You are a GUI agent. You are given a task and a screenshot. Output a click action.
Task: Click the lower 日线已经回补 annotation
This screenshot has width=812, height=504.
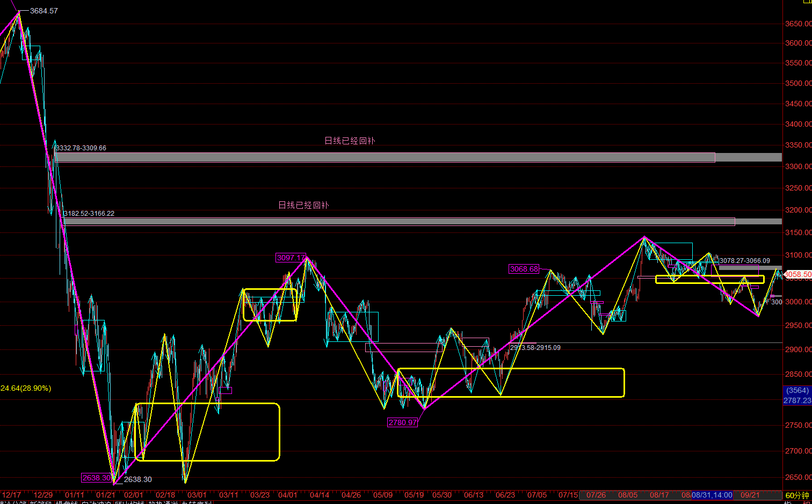(x=303, y=205)
